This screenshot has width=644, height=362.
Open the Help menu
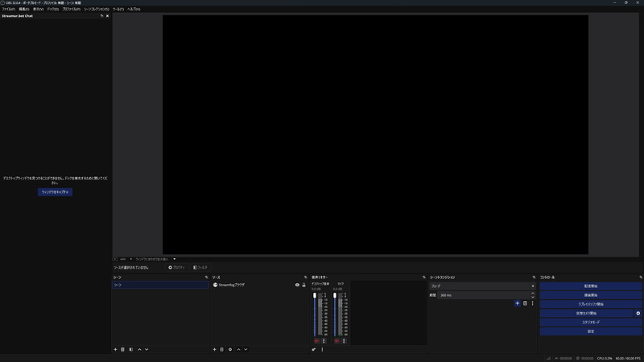click(134, 9)
